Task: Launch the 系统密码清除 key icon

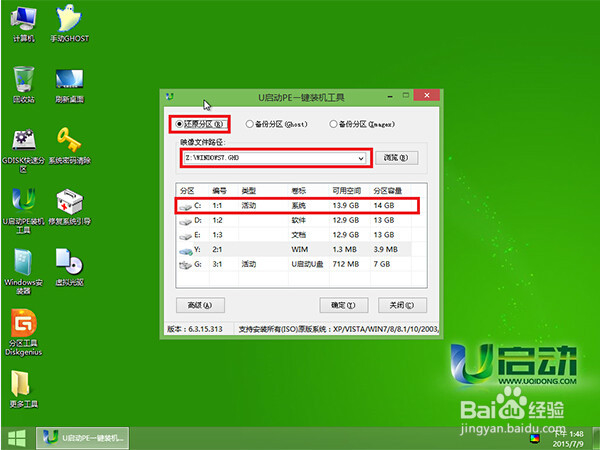Action: pos(69,146)
